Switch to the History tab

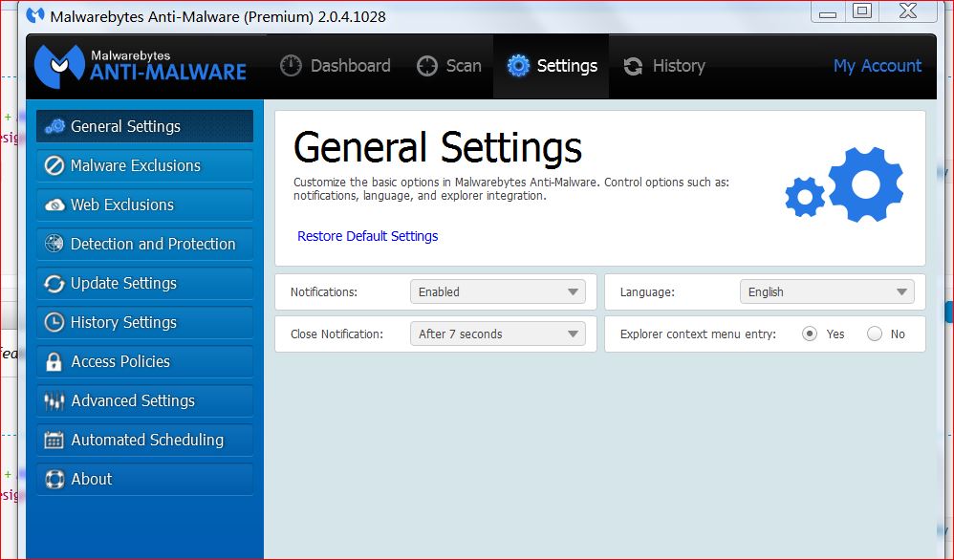[663, 66]
